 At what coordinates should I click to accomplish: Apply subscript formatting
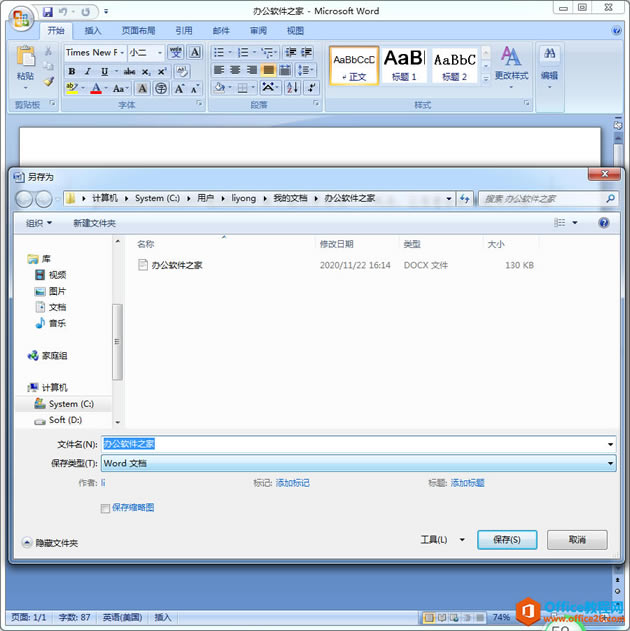(x=146, y=72)
